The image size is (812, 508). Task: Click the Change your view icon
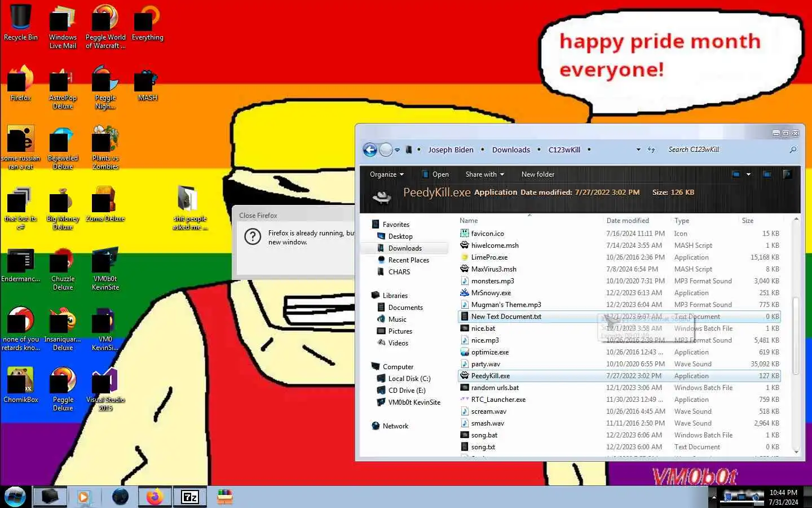point(736,174)
